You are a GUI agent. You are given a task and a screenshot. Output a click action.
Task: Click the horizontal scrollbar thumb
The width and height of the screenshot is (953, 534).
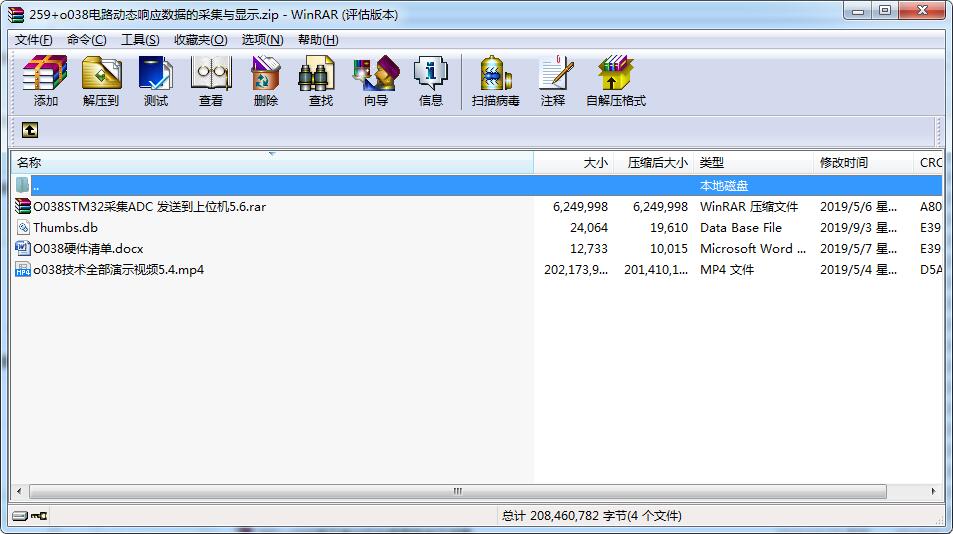458,491
